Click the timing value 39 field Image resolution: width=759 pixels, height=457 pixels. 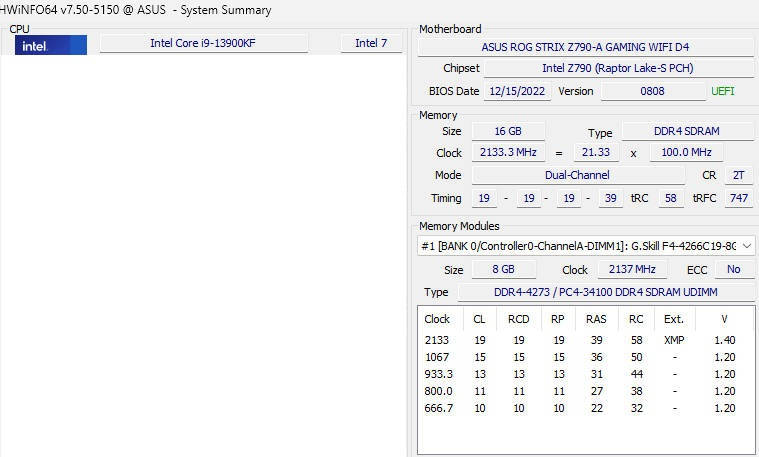point(611,198)
